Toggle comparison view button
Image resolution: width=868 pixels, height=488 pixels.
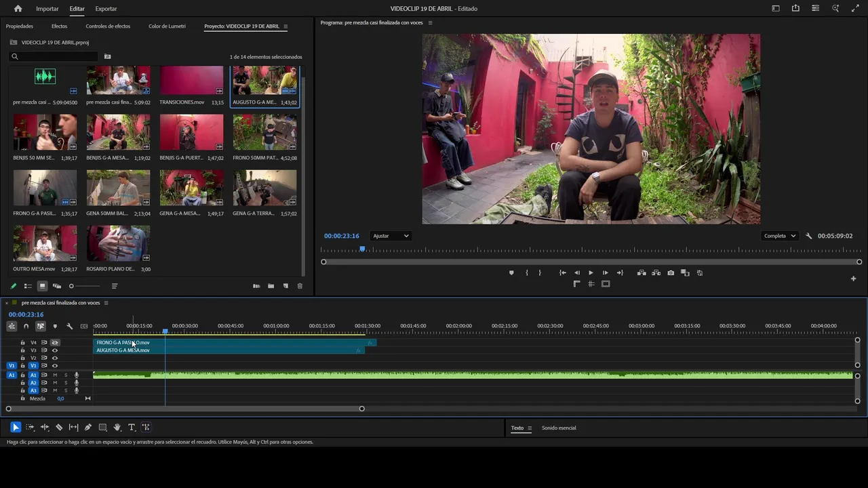pyautogui.click(x=685, y=273)
